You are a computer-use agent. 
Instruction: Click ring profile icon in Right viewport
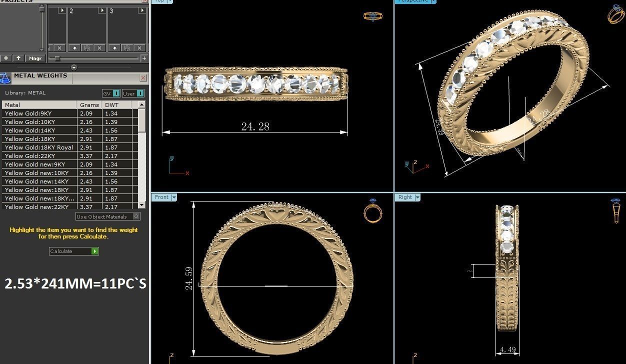click(615, 211)
